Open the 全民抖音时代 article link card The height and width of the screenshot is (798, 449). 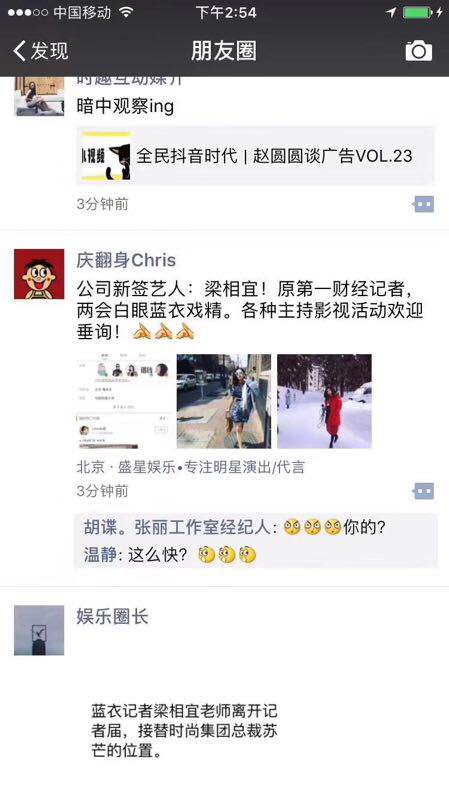(256, 156)
